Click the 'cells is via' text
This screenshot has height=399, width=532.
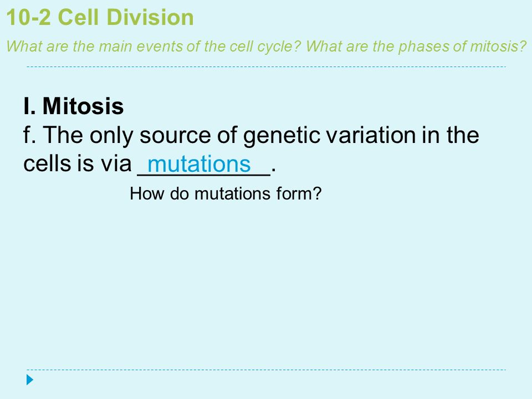(x=78, y=163)
